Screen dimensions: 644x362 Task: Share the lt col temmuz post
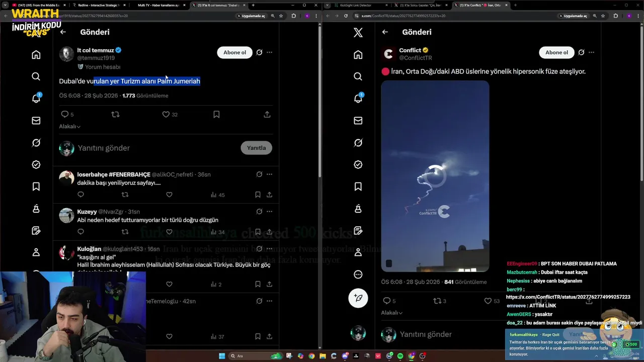[x=267, y=115]
